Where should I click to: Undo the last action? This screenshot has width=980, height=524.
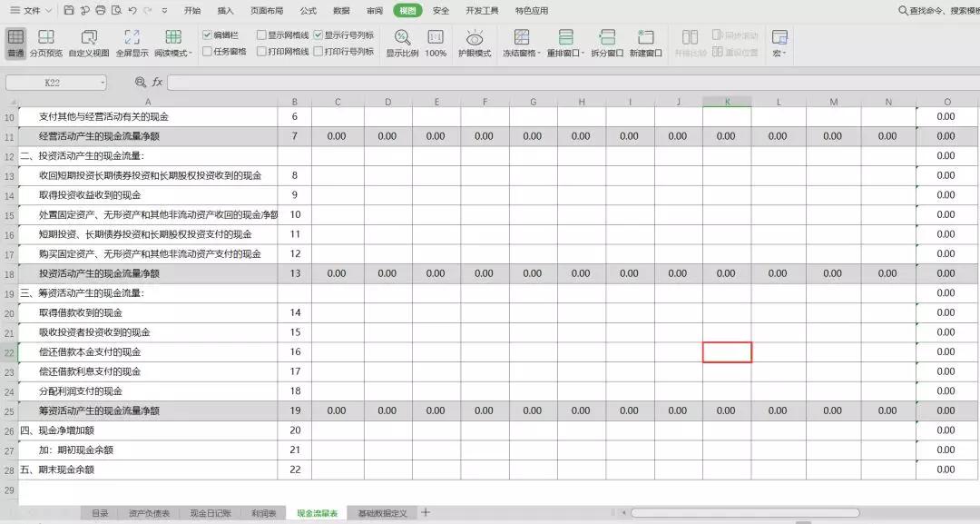click(x=132, y=11)
